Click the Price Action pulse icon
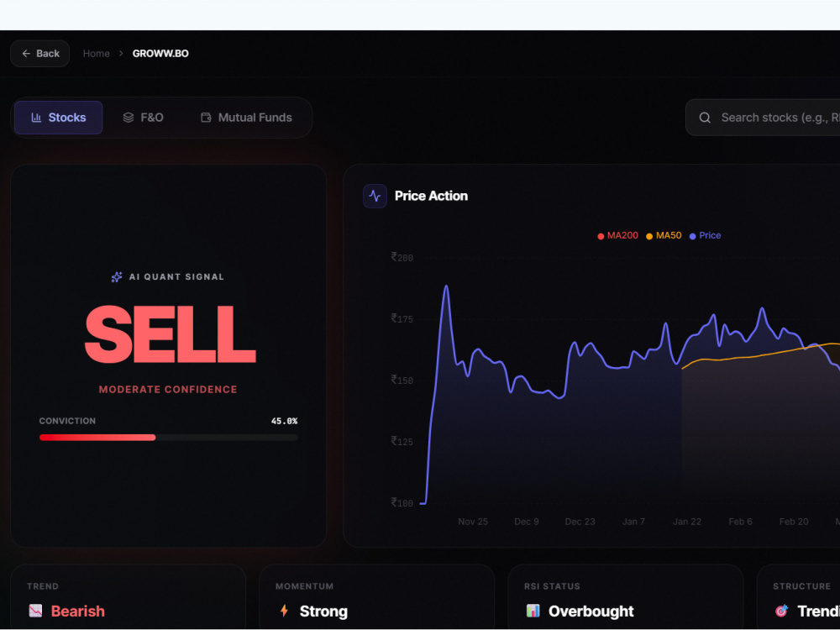Screen dimensions: 840x630 coord(375,196)
